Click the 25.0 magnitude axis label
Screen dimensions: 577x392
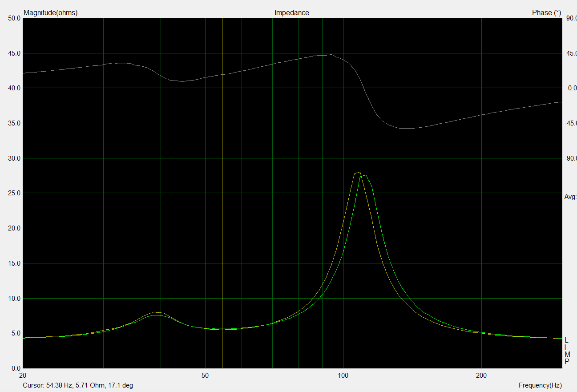click(14, 193)
